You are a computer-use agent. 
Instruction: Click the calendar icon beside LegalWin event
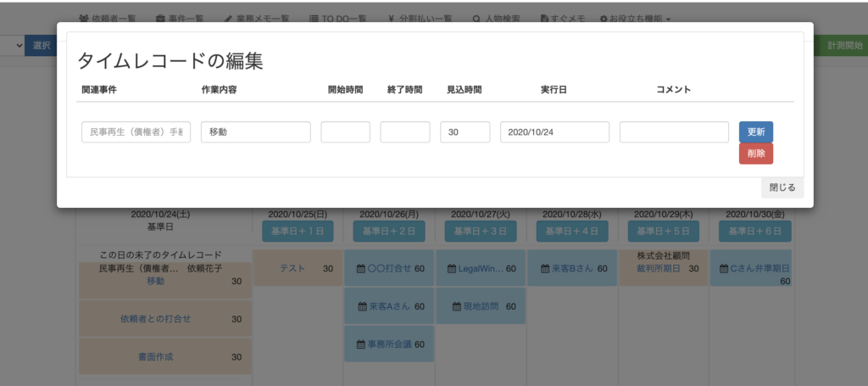pos(452,268)
